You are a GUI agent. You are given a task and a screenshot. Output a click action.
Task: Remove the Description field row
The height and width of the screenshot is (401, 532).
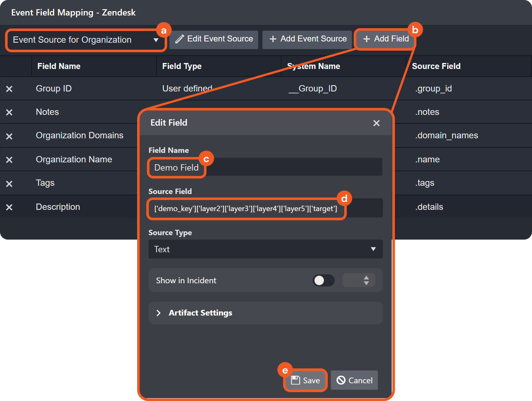[9, 207]
